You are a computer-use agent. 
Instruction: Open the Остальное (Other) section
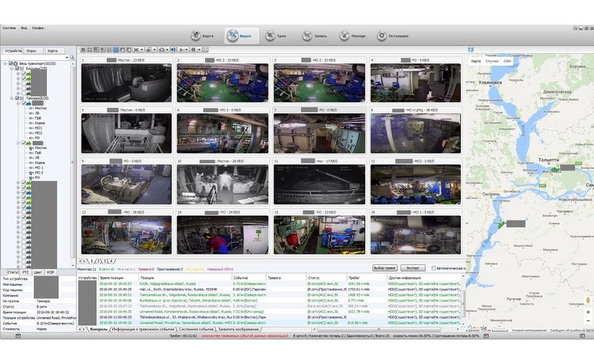[391, 36]
